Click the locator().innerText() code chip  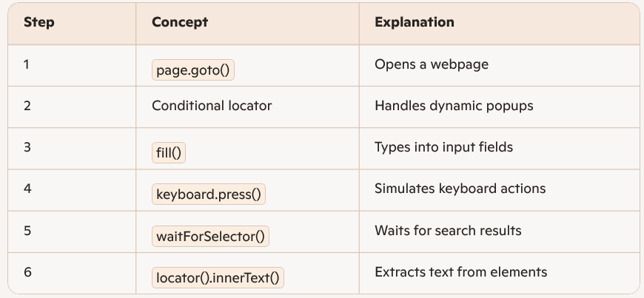218,279
